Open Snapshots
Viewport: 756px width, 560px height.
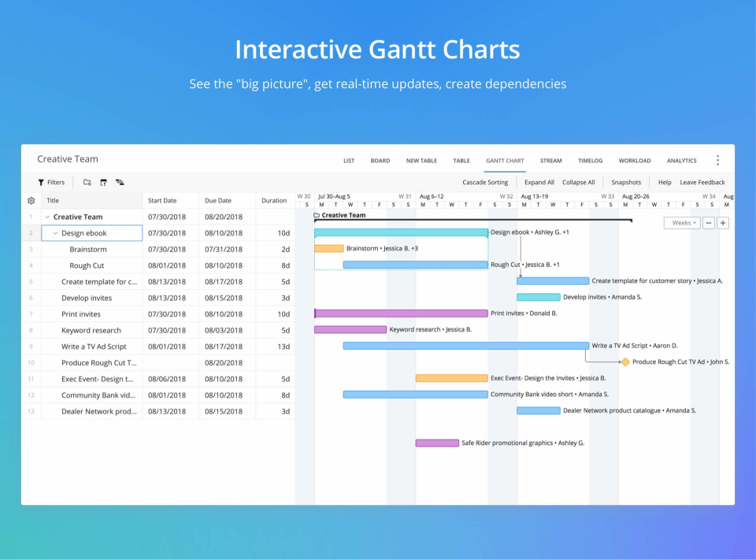(626, 182)
